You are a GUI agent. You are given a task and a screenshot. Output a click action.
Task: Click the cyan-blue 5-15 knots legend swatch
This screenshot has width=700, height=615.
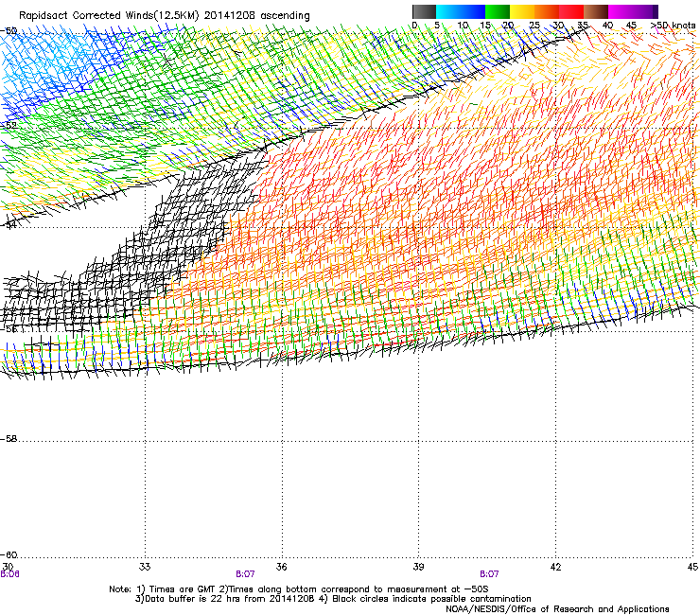pyautogui.click(x=461, y=11)
